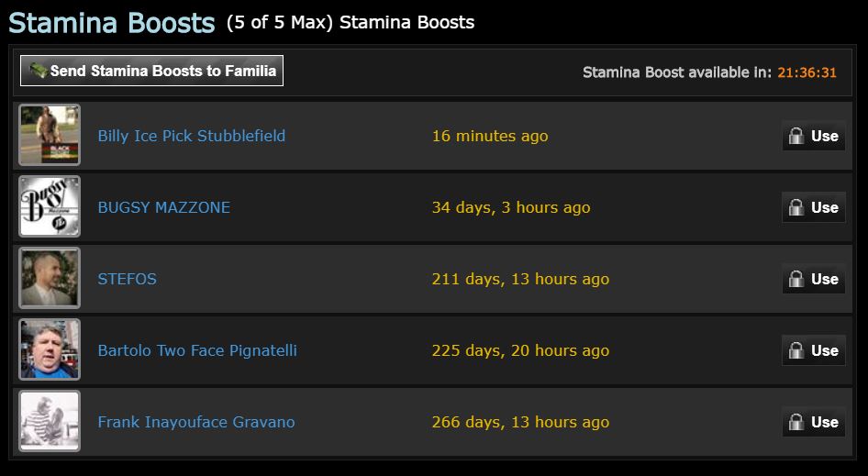The image size is (868, 476).
Task: Open Bartolo Two Face Pignatelli profile link
Action: pyautogui.click(x=196, y=350)
